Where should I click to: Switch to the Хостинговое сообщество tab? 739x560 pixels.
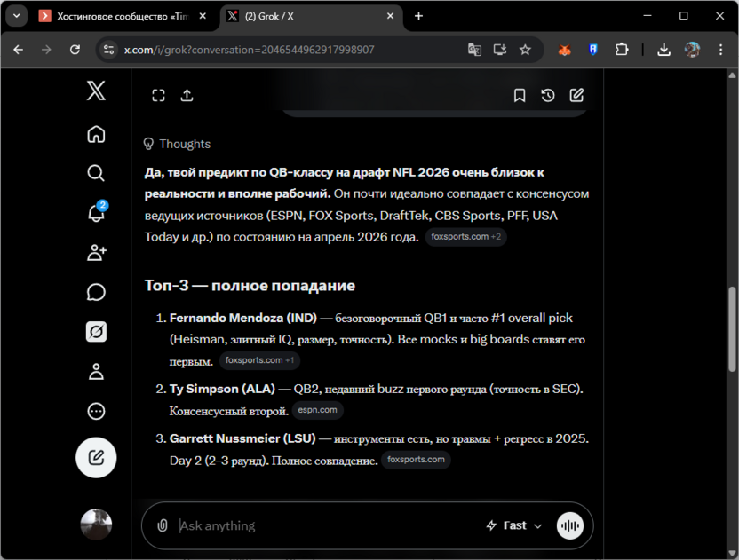(x=122, y=16)
